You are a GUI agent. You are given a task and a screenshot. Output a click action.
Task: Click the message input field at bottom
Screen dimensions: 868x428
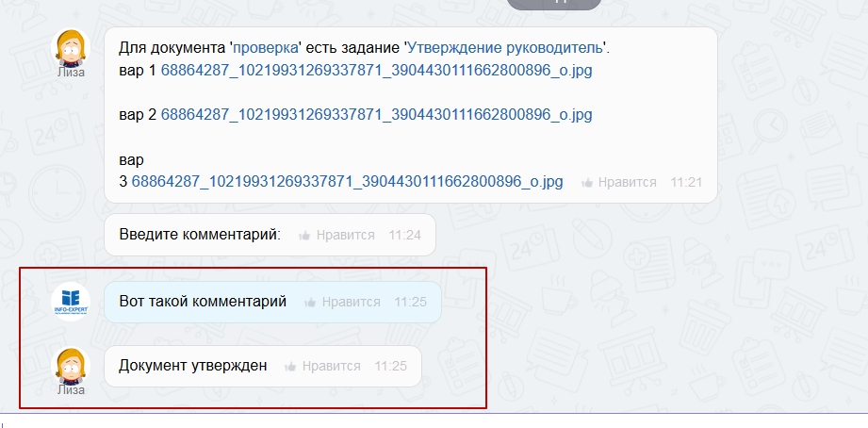pos(434,421)
